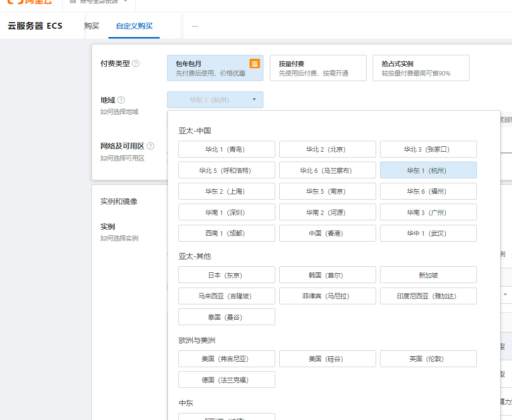Choose region 华南 2 (河源)
The height and width of the screenshot is (420, 512).
(328, 212)
